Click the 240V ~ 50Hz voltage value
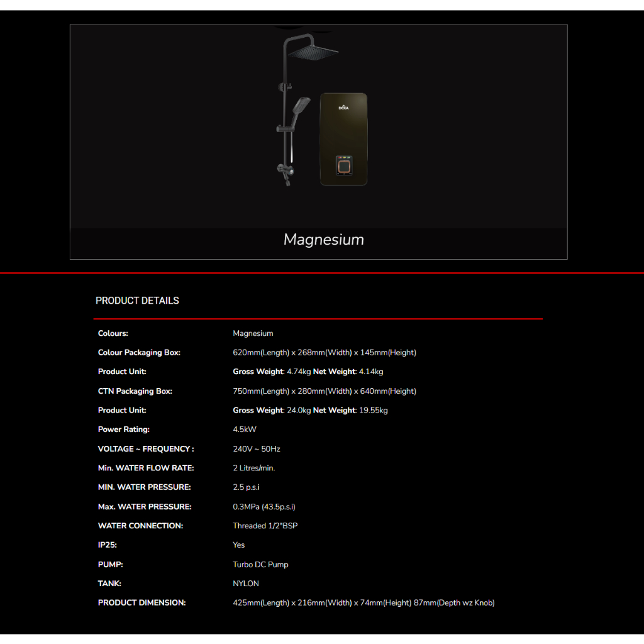 (x=257, y=449)
